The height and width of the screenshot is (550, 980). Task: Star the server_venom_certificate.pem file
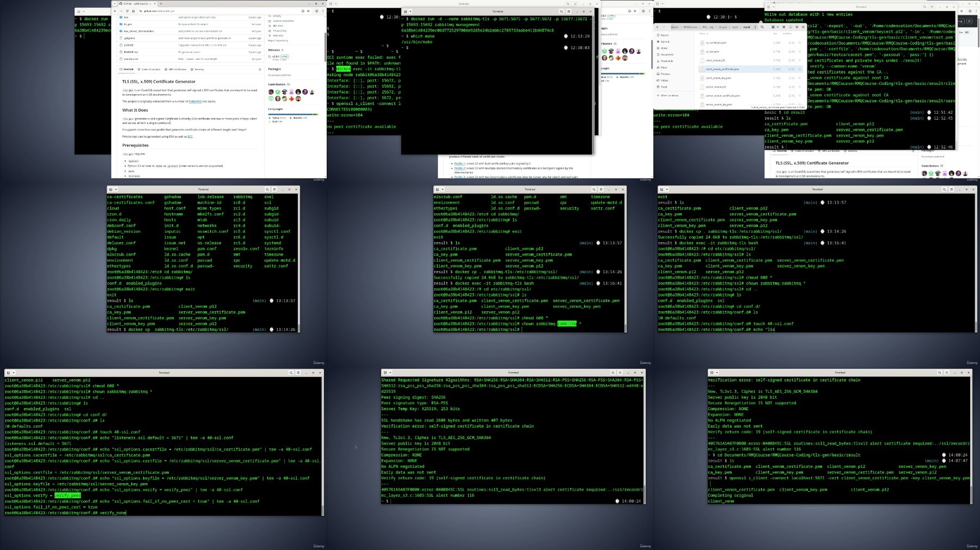[x=800, y=96]
